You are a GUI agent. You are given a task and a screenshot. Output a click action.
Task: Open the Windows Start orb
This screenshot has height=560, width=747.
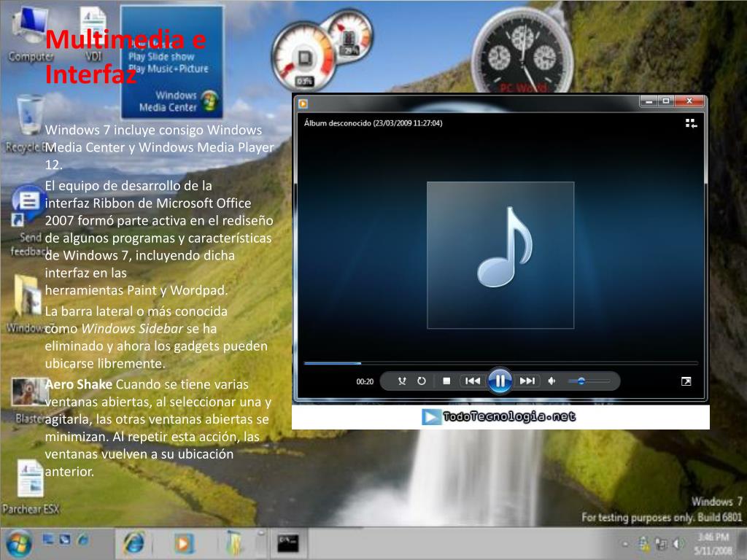point(18,543)
